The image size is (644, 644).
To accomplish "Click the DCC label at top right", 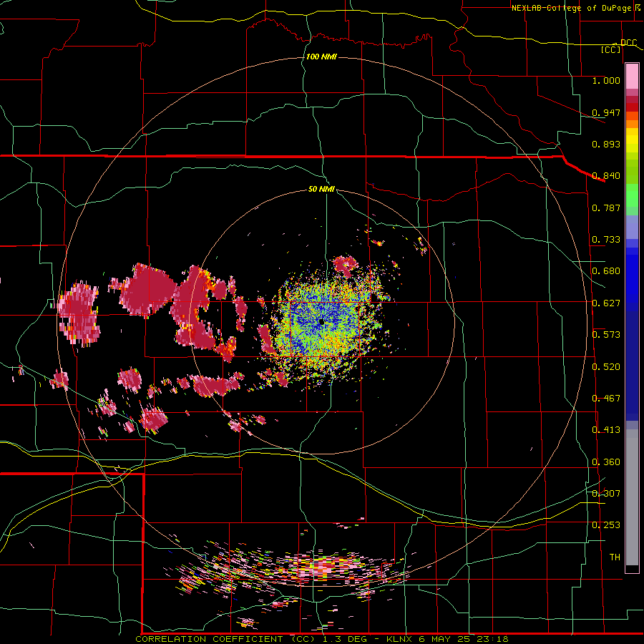I will pyautogui.click(x=628, y=43).
